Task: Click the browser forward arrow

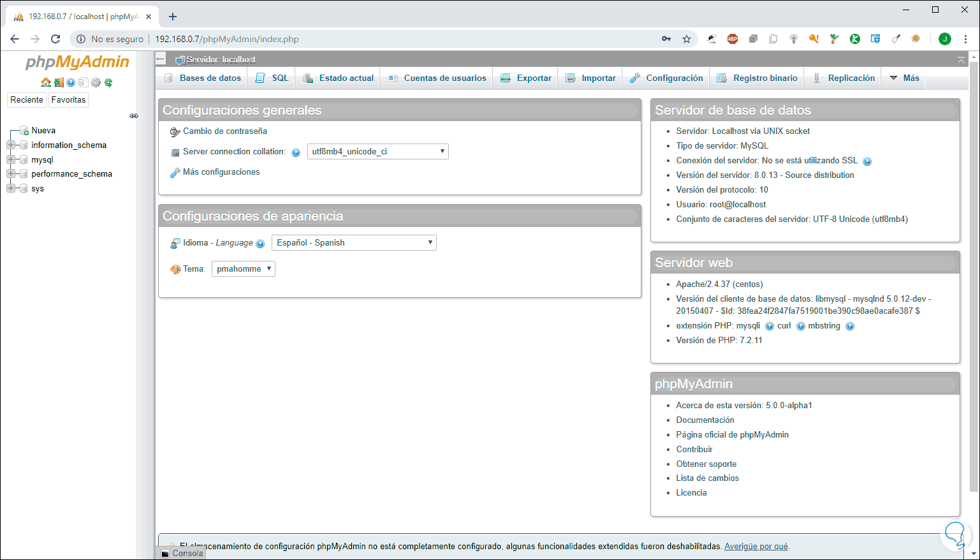Action: tap(35, 39)
